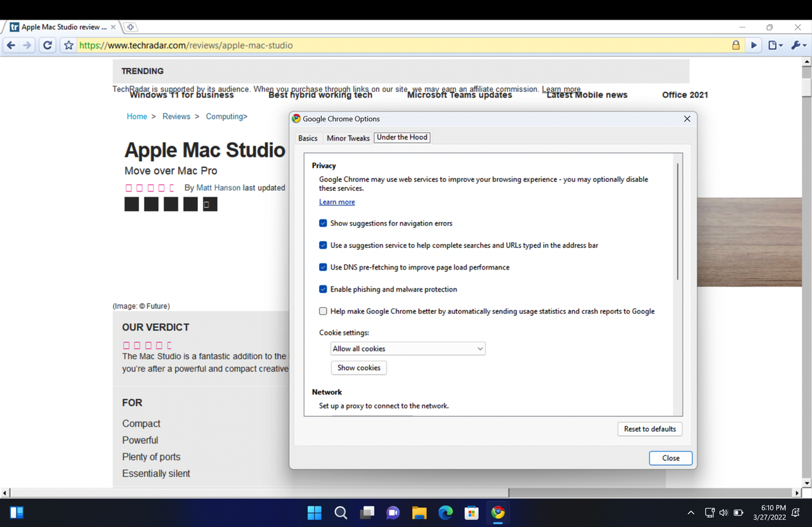Go back with the browser back arrow

coord(11,46)
